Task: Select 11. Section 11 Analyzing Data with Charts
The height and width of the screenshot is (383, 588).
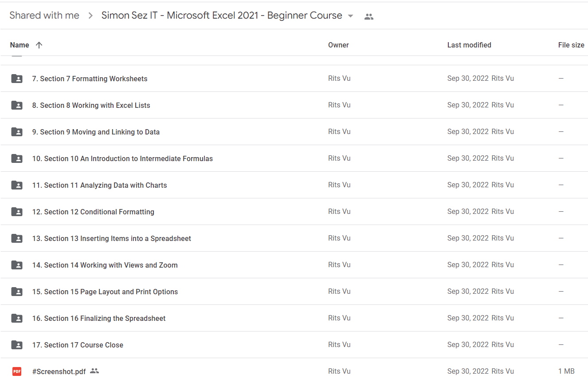Action: click(x=99, y=185)
